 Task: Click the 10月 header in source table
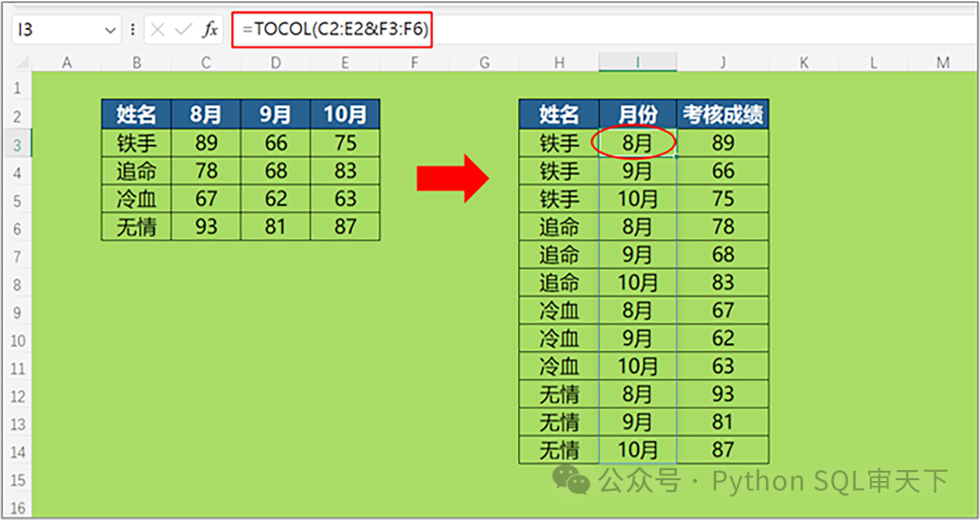(345, 114)
